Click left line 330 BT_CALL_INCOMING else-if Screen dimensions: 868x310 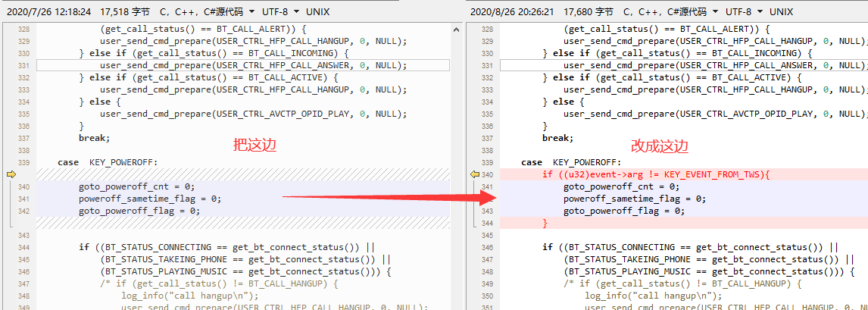[x=214, y=53]
